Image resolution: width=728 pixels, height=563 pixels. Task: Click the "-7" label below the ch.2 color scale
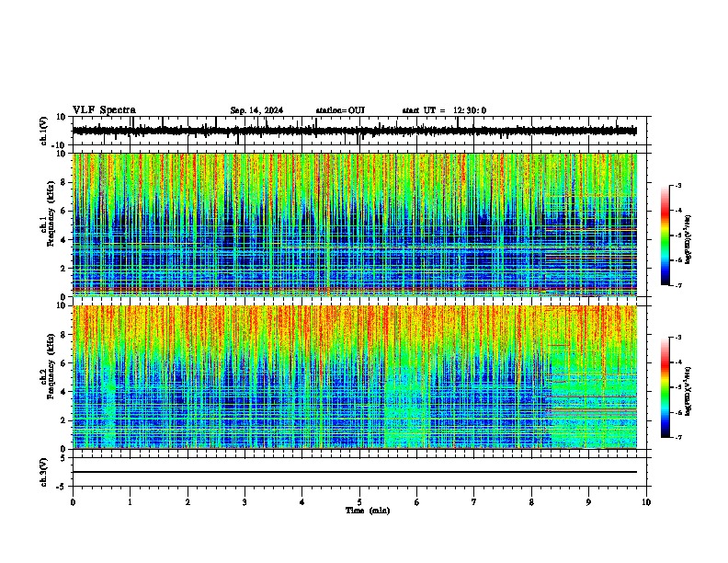(677, 437)
